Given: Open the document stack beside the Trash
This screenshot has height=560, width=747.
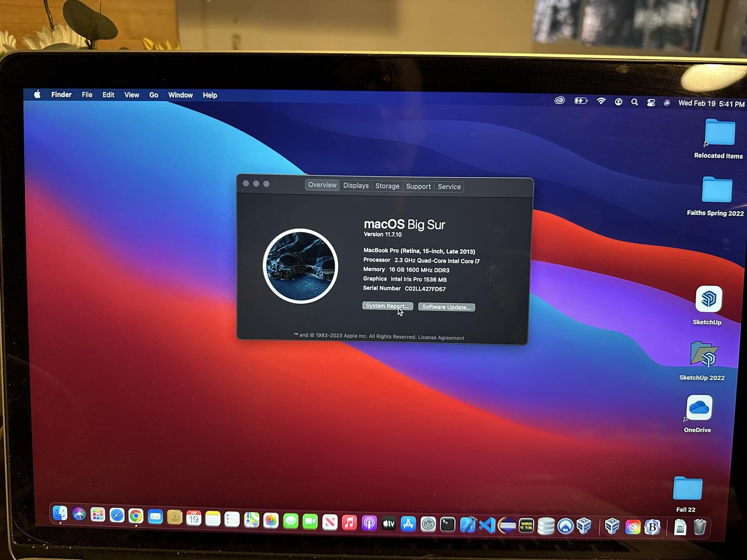Looking at the screenshot, I should pos(680,527).
